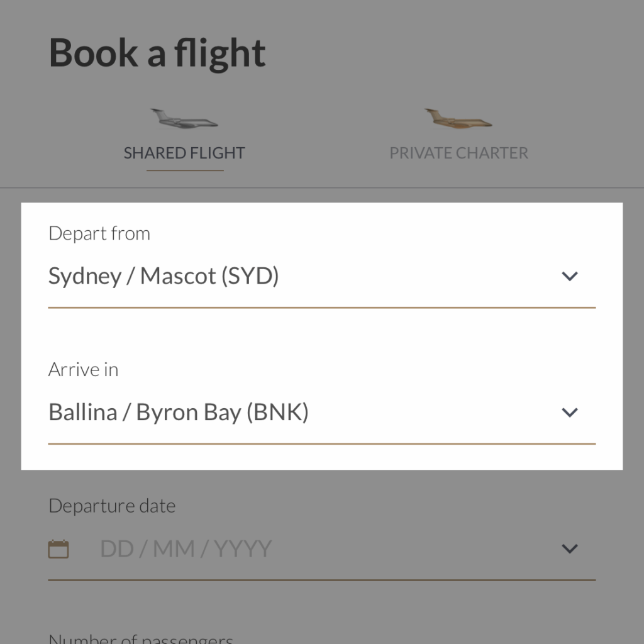Screen dimensions: 644x644
Task: Click the Departure date chevron arrow
Action: 570,548
